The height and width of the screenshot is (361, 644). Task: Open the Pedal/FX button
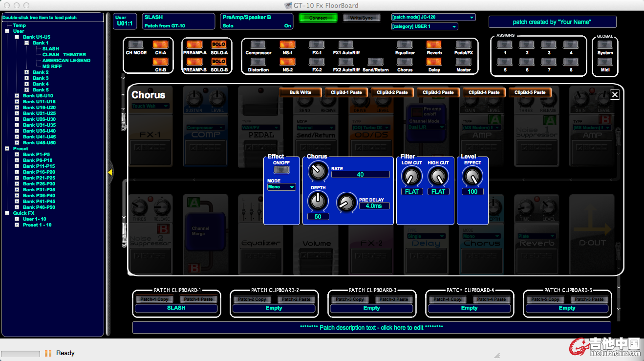pyautogui.click(x=463, y=45)
